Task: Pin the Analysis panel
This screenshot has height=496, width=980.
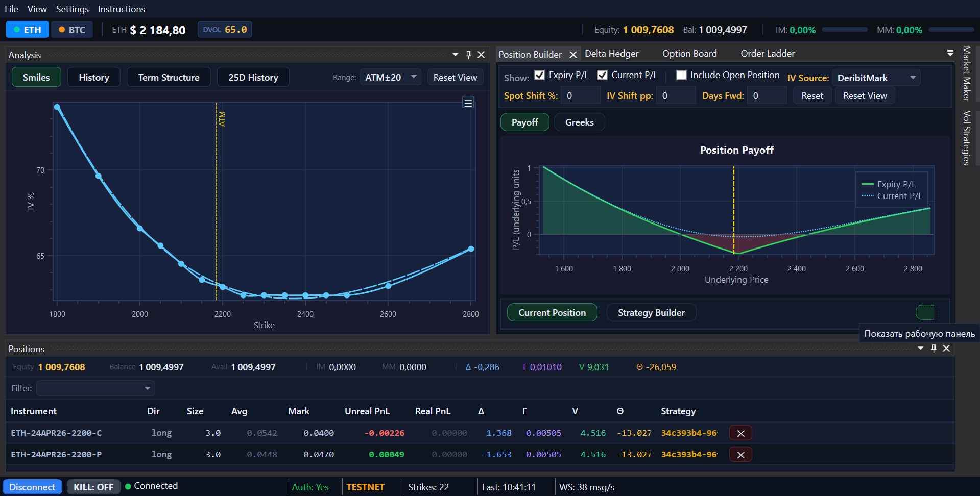Action: tap(468, 55)
